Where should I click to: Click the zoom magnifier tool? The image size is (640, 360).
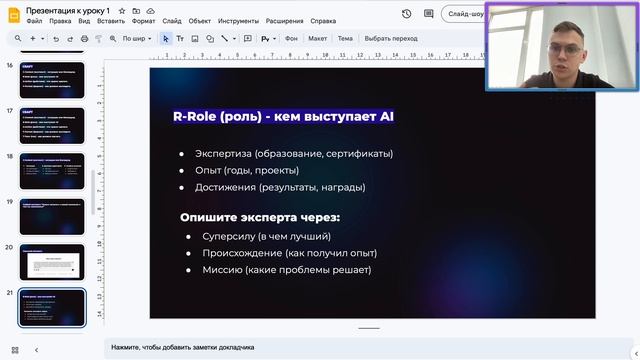[113, 39]
